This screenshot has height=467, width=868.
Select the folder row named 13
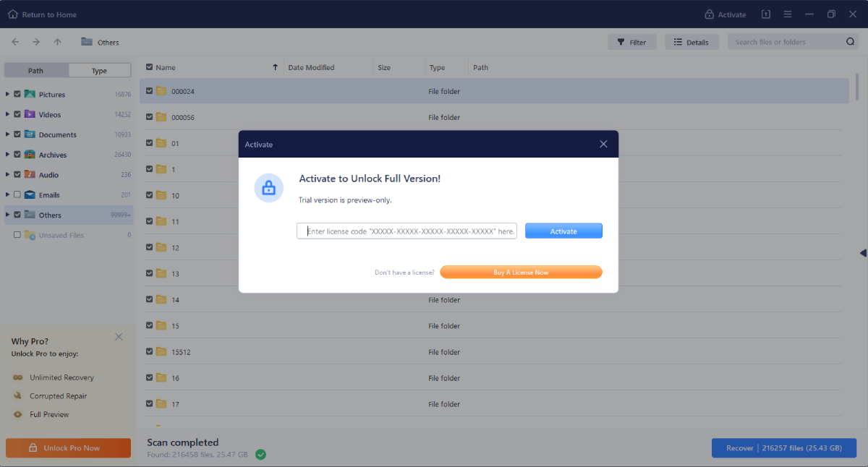click(494, 273)
